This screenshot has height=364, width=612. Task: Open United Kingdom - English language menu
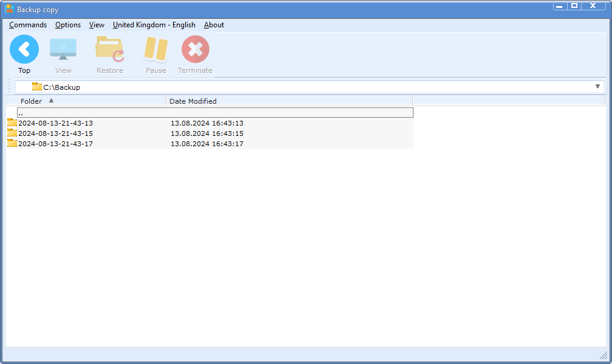click(x=154, y=25)
